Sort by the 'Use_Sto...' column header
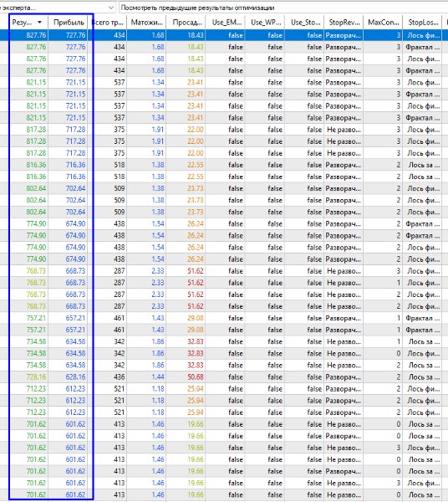This screenshot has height=502, width=448. pos(304,23)
